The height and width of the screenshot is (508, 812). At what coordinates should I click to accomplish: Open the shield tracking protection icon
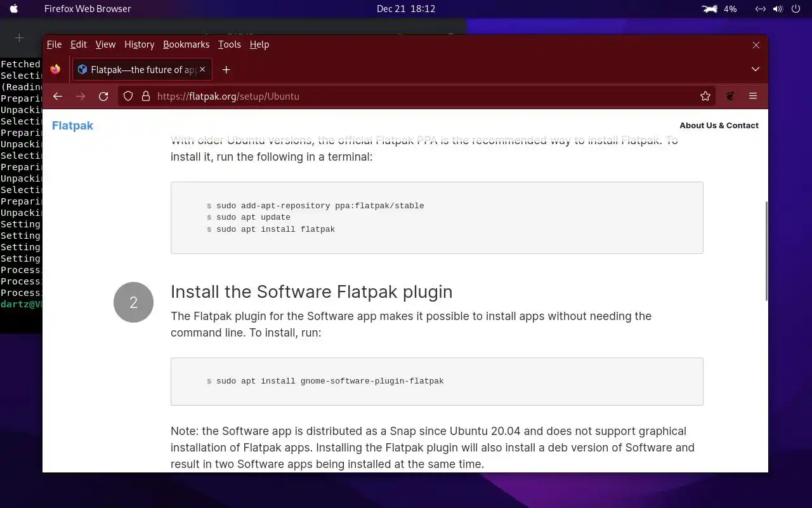click(x=128, y=96)
